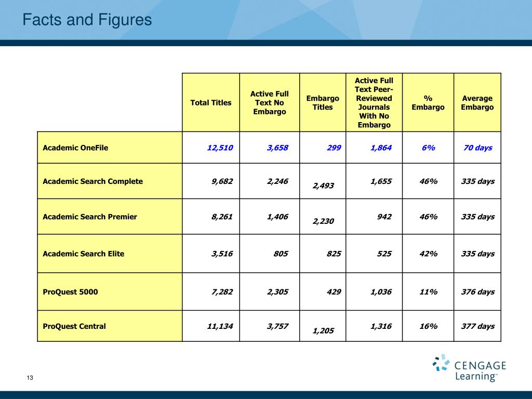Select the 16% embargo value

coord(428,326)
